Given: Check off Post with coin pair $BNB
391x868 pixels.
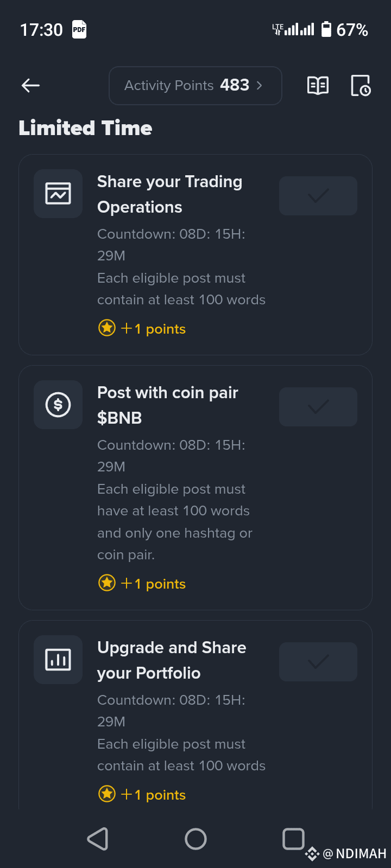Looking at the screenshot, I should 318,407.
